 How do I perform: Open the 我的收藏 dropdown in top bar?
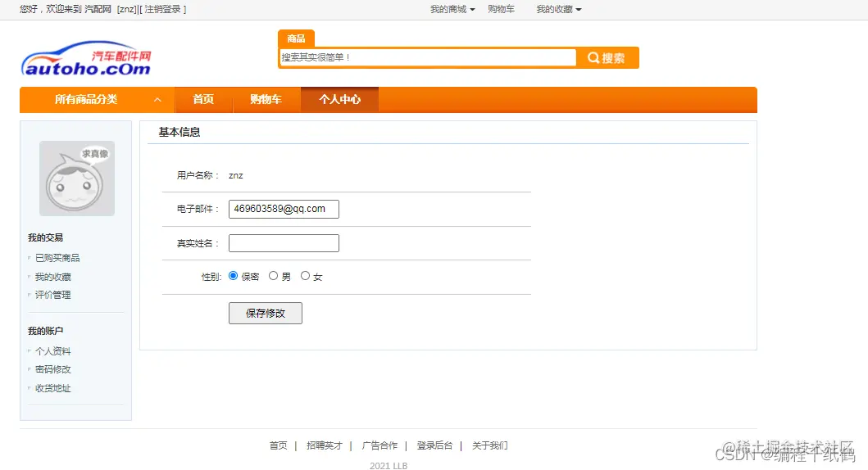(558, 9)
